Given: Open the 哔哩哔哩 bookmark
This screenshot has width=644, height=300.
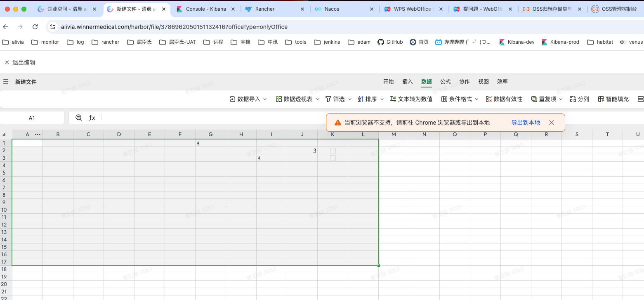Looking at the screenshot, I should pyautogui.click(x=463, y=42).
